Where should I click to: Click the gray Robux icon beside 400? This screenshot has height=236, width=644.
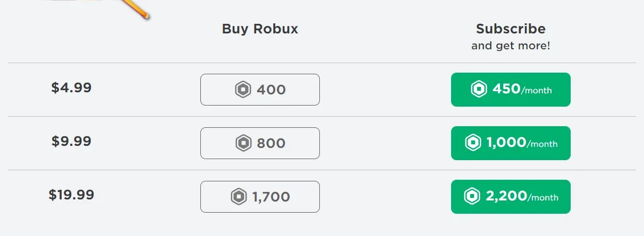coord(243,90)
